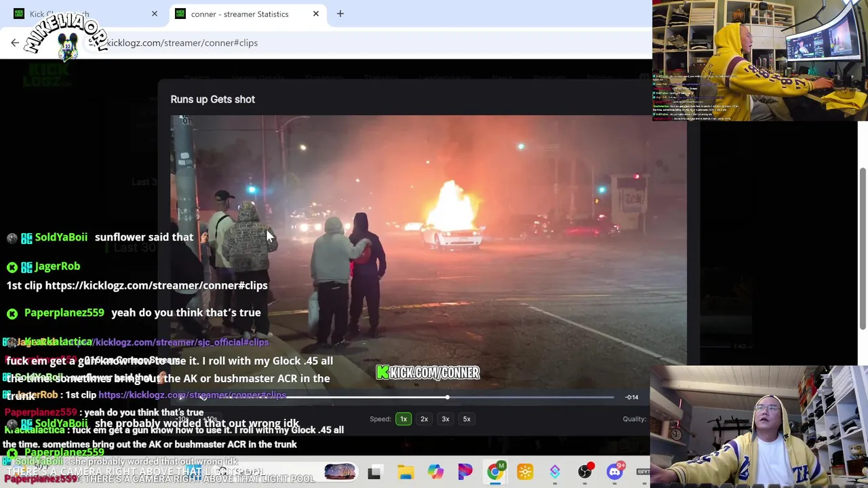Launch Copilot from the taskbar

pos(435,472)
